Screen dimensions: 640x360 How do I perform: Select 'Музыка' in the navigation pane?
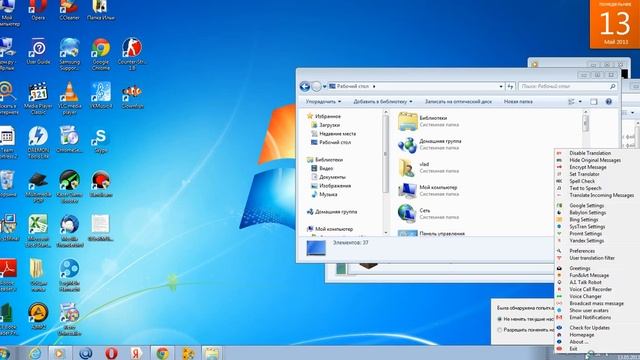[328, 194]
